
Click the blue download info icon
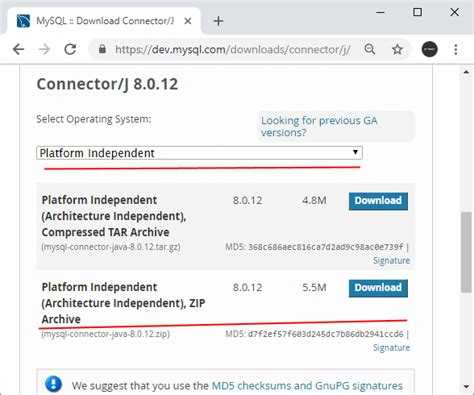coord(54,384)
